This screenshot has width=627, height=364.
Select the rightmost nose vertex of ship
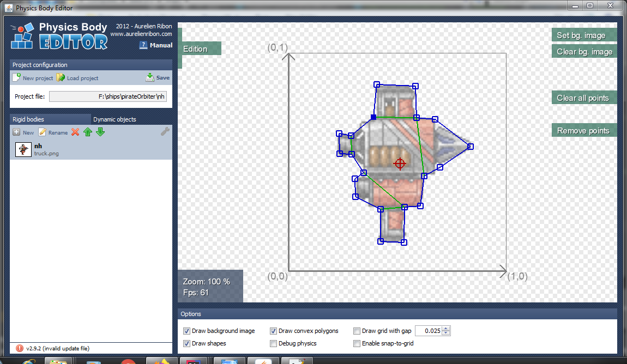click(470, 147)
